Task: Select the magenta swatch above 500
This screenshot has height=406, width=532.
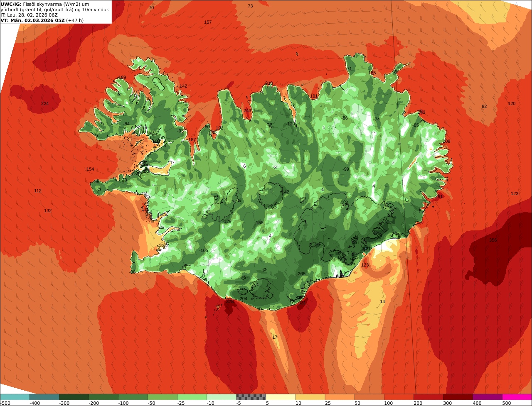Action: pyautogui.click(x=517, y=397)
